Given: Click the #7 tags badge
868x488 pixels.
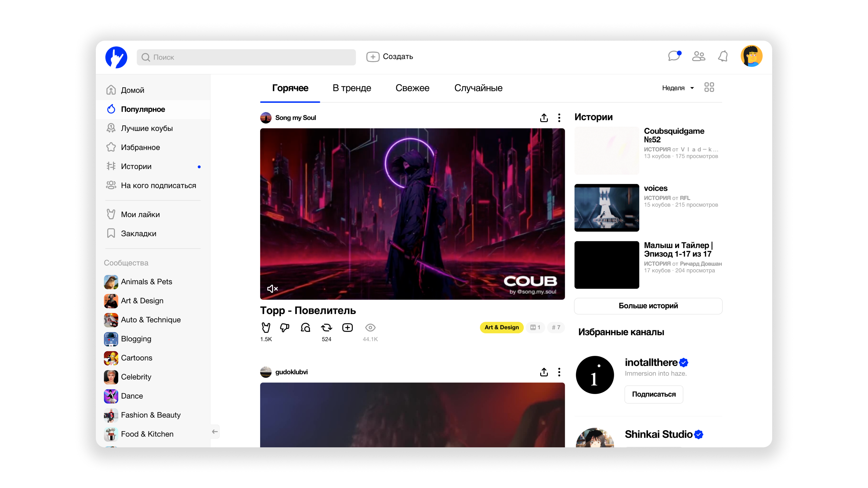Looking at the screenshot, I should [556, 327].
